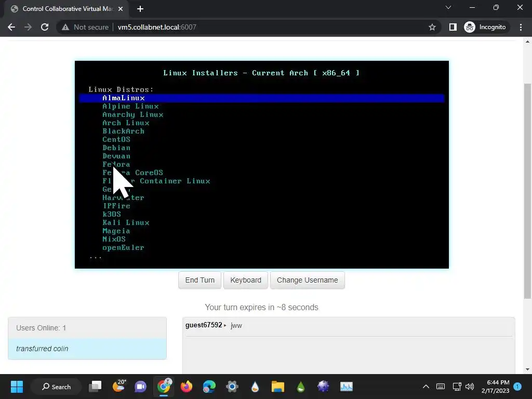Select k3OS entry

[x=112, y=214]
